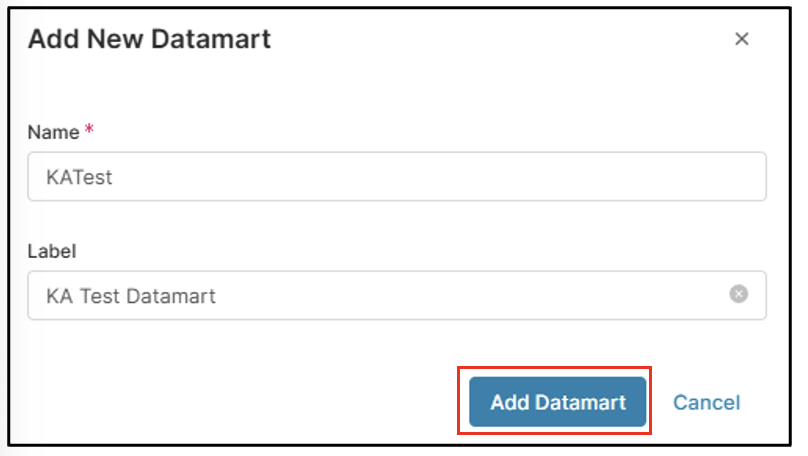808x456 pixels.
Task: Place cursor in 'KA Test Datamart' text
Action: pos(130,296)
